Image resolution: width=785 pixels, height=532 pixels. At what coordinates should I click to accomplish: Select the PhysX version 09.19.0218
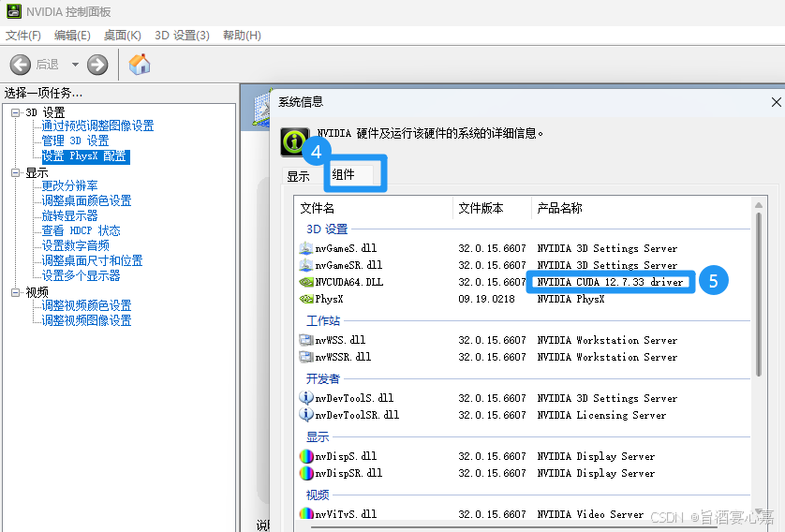click(x=486, y=299)
